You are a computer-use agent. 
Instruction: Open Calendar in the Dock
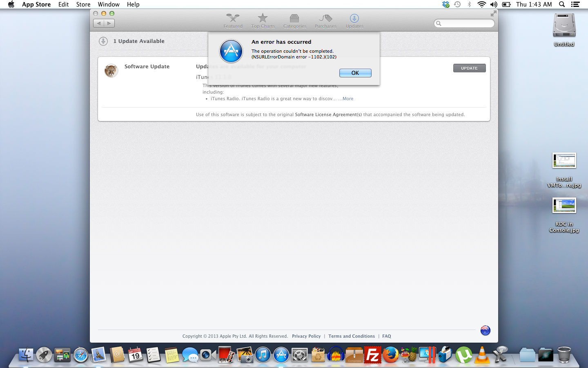pos(135,355)
